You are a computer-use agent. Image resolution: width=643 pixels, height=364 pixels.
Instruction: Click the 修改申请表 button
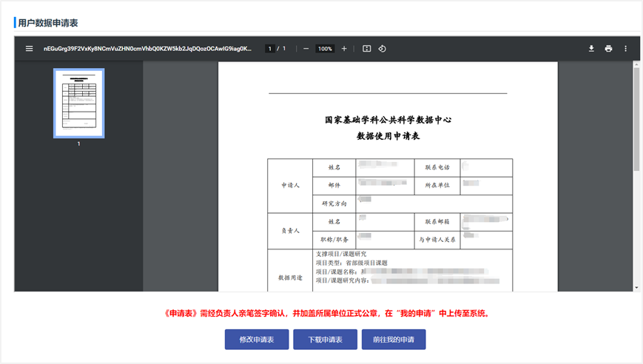[x=257, y=340]
